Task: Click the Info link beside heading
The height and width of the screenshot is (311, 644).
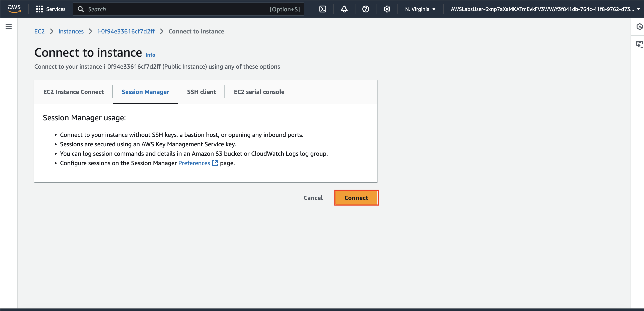Action: pyautogui.click(x=150, y=55)
